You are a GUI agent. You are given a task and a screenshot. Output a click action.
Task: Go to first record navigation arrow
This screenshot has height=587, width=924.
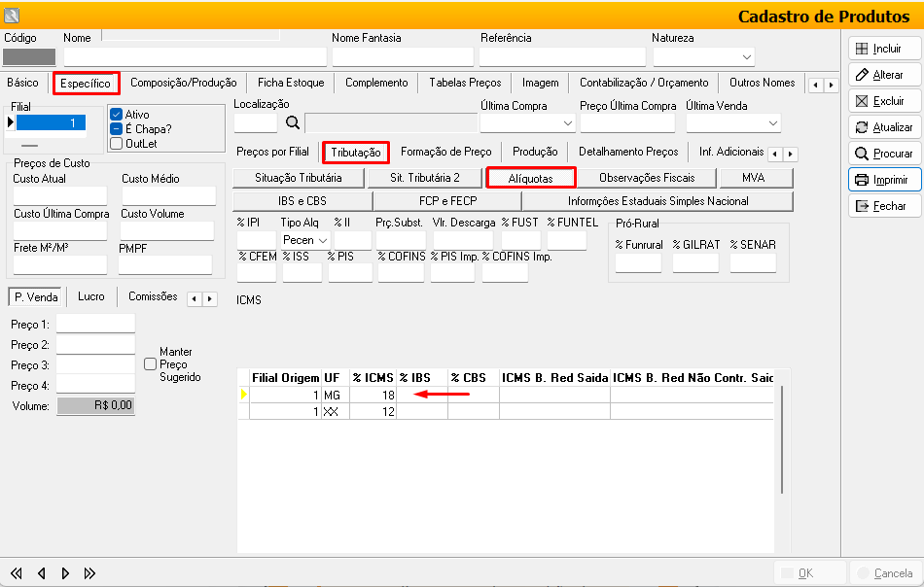coord(17,572)
